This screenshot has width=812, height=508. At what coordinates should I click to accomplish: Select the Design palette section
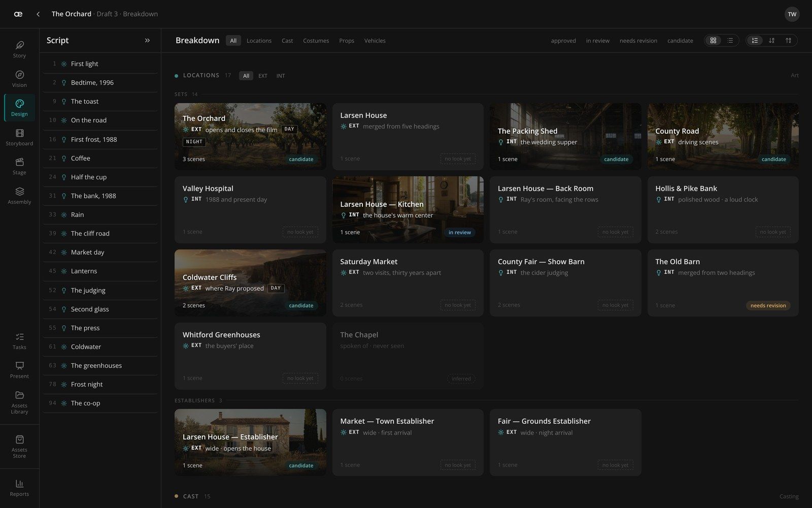[x=19, y=108]
